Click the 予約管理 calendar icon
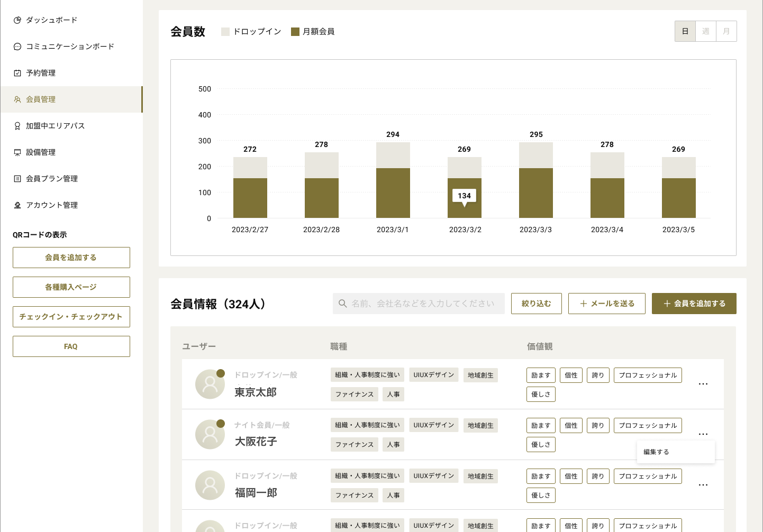This screenshot has height=532, width=763. [17, 73]
